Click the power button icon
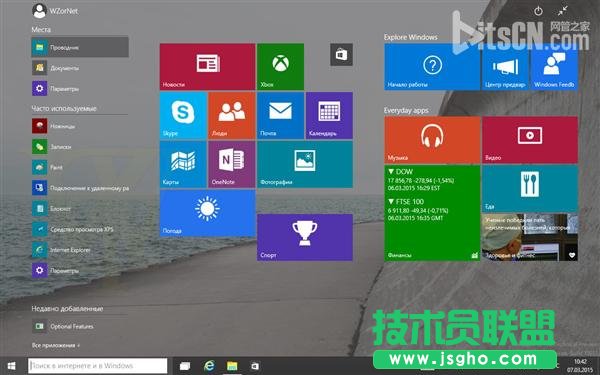Screen dimensions: 600x375 [x=538, y=11]
